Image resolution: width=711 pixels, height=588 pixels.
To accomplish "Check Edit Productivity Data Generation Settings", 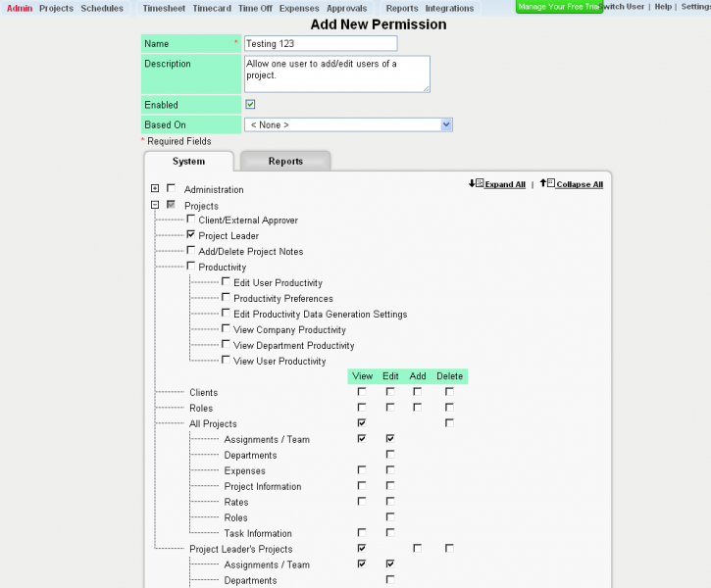I will click(x=226, y=313).
